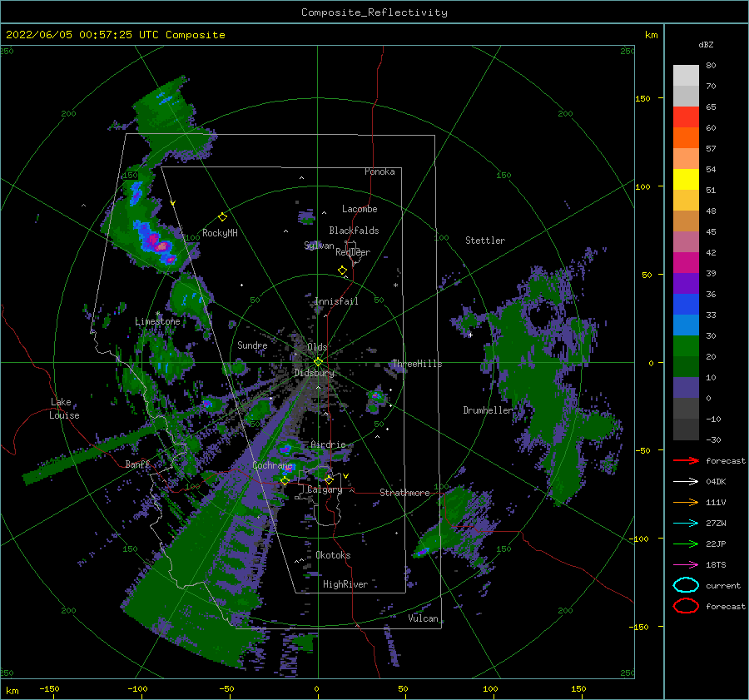Click the yellow V marker northeast of Calgary
This screenshot has width=749, height=700.
click(346, 476)
